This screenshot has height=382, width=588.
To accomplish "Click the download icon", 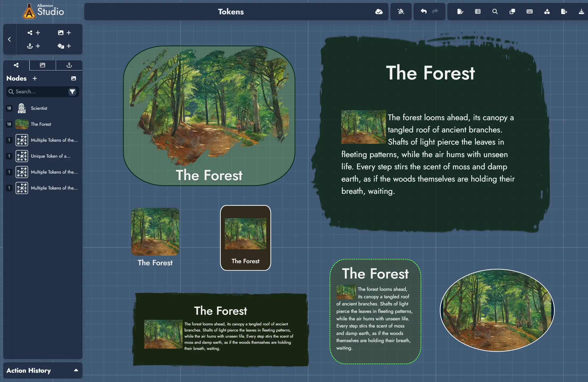I will (x=581, y=11).
